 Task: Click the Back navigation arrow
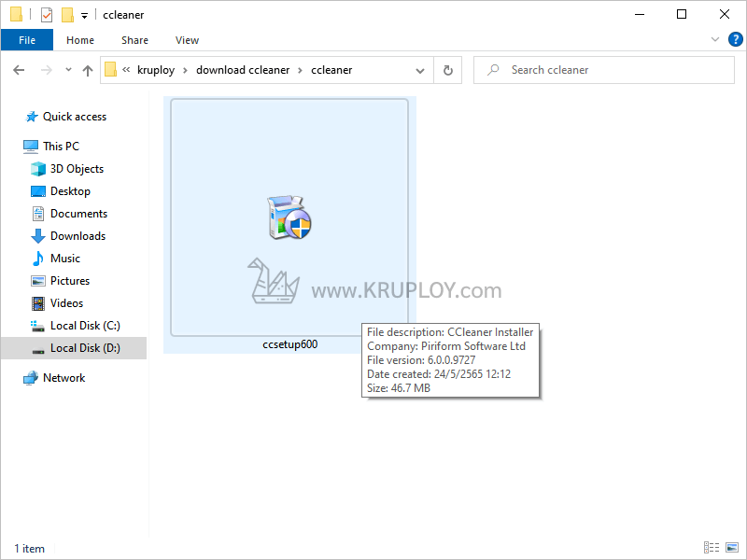19,71
